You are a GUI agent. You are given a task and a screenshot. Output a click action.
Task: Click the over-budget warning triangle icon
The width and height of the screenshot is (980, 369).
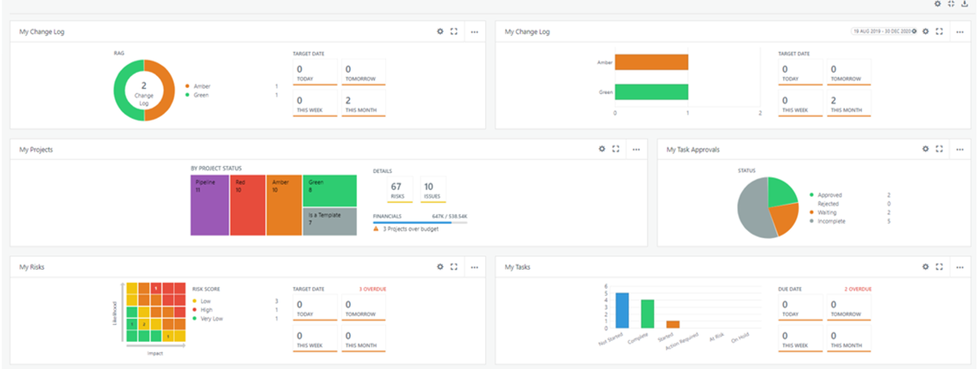tap(376, 229)
